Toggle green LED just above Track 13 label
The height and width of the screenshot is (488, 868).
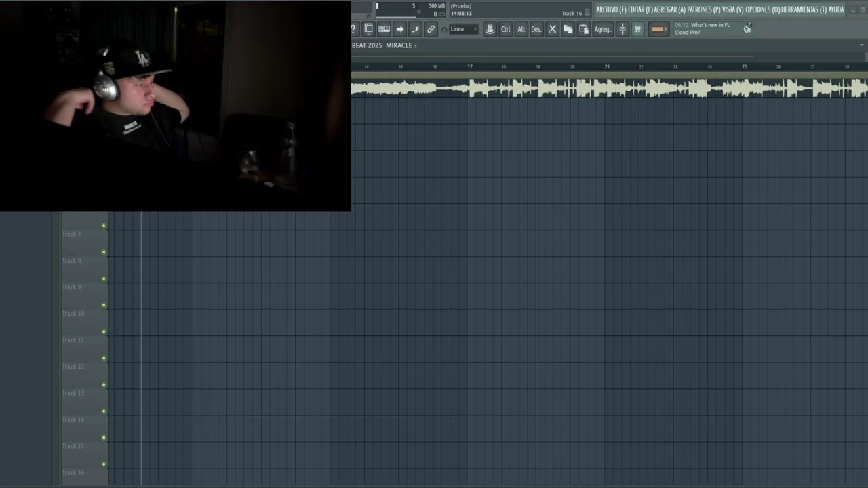104,384
